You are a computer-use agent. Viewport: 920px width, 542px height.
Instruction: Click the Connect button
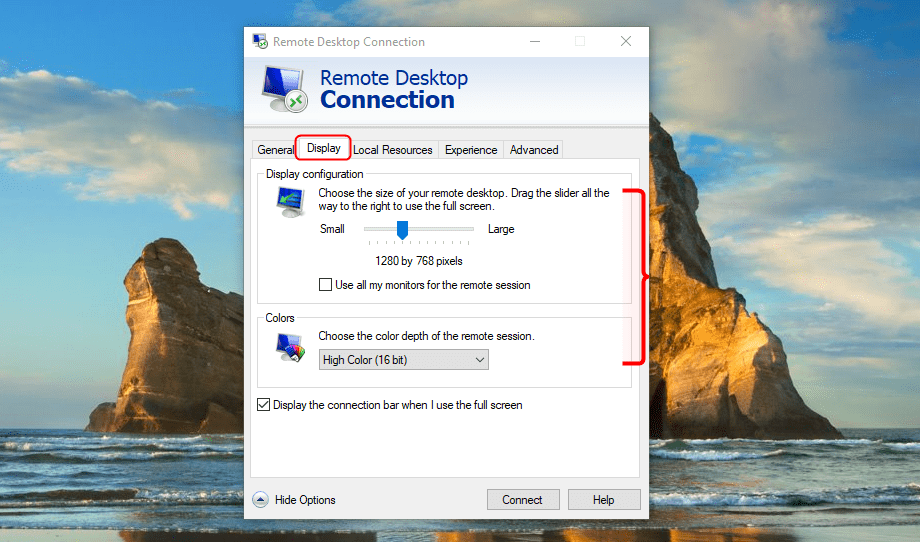(523, 500)
